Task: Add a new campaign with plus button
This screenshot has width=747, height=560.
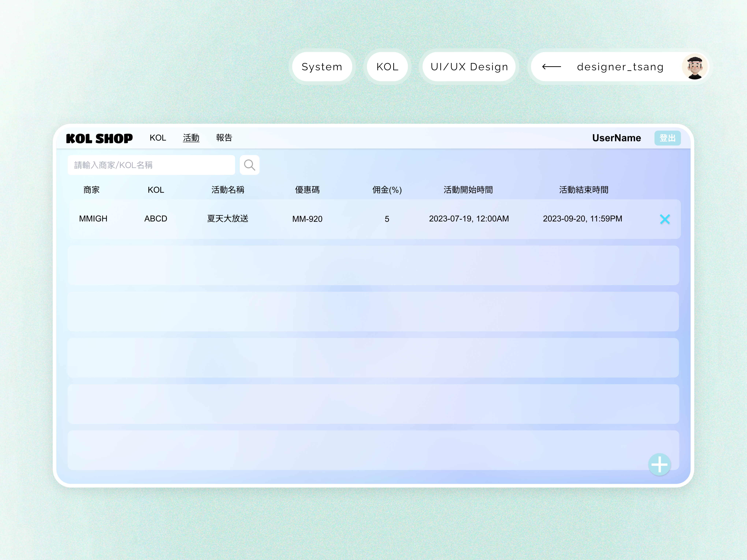Action: [x=659, y=464]
